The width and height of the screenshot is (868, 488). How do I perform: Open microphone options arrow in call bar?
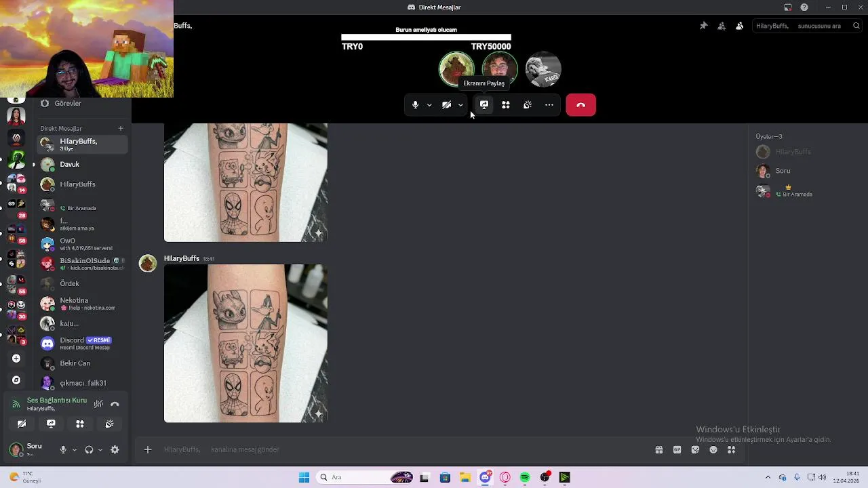(x=429, y=105)
